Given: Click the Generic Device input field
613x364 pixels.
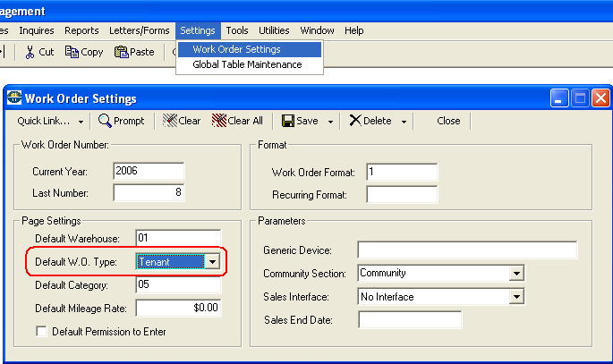Looking at the screenshot, I should click(467, 250).
